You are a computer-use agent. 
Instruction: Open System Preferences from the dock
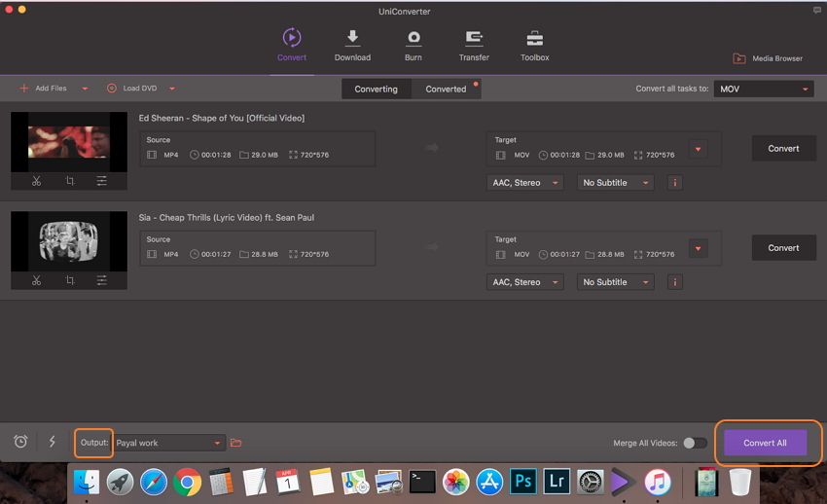click(x=591, y=482)
